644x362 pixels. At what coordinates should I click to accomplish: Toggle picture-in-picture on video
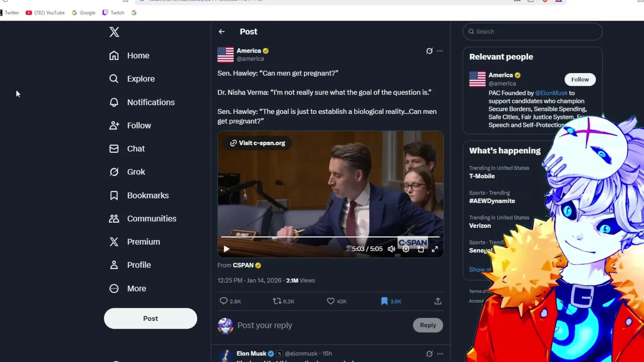coord(421,249)
